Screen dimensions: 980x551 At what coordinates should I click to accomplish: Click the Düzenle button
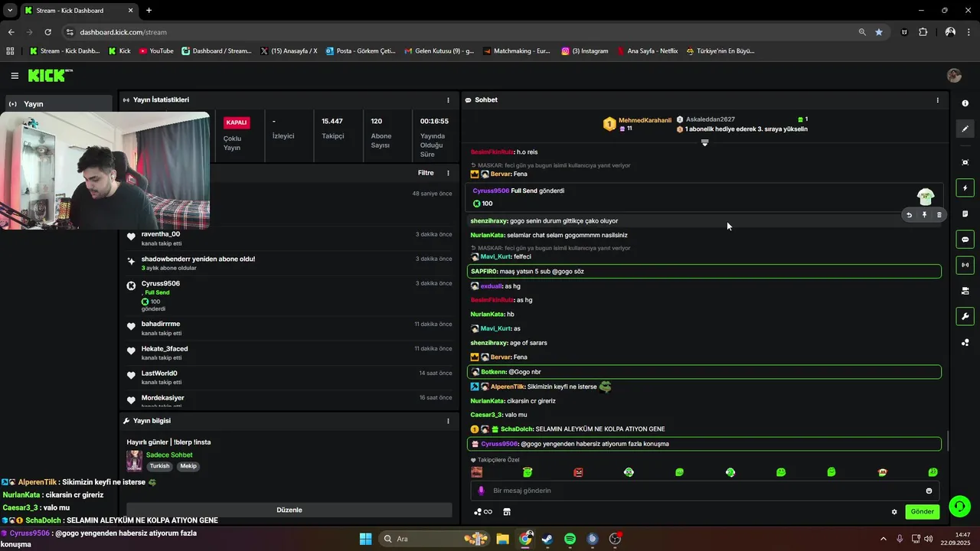click(289, 510)
